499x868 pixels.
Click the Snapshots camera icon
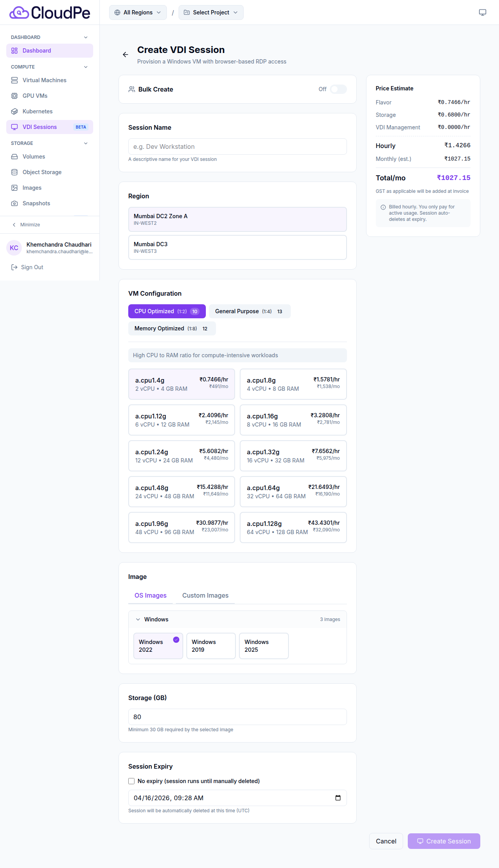[x=14, y=203]
